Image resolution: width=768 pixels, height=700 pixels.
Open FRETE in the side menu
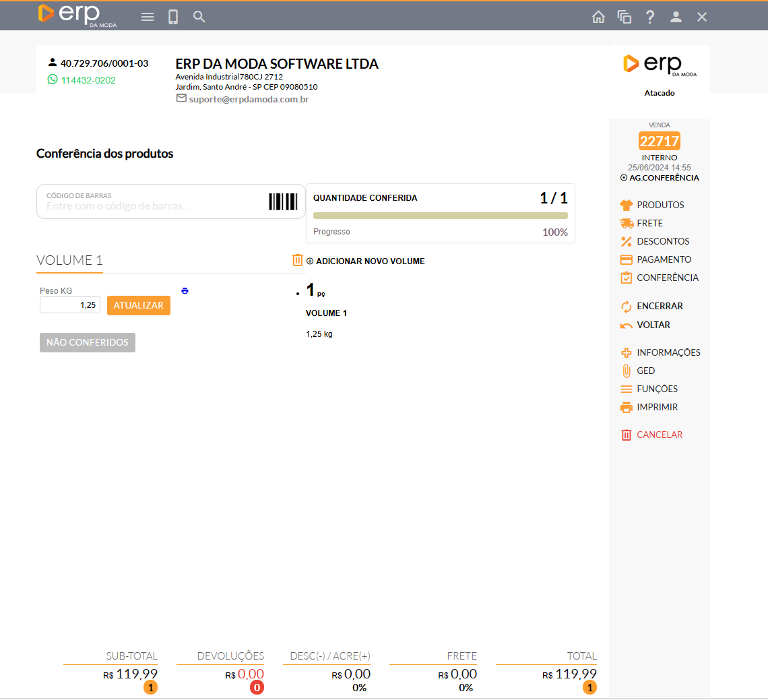click(x=649, y=223)
